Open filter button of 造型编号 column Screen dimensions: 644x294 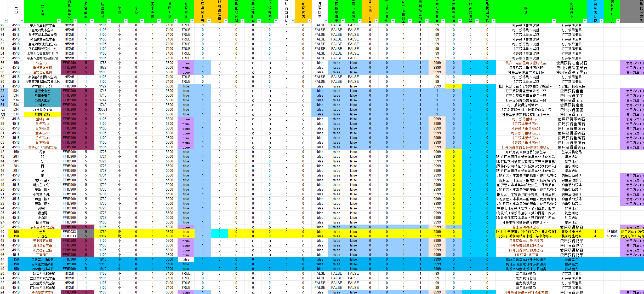[x=109, y=21]
